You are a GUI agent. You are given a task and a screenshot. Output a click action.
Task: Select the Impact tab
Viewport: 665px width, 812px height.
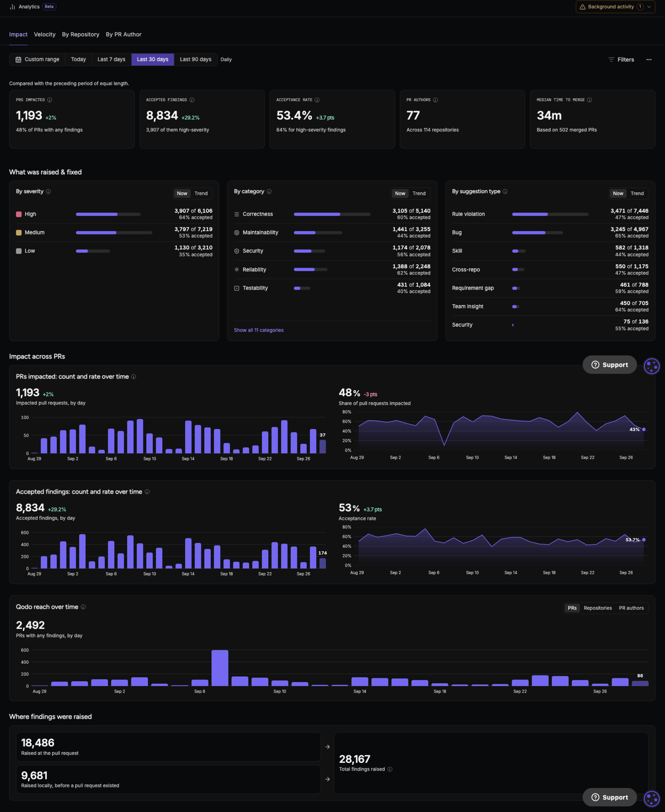click(x=18, y=34)
